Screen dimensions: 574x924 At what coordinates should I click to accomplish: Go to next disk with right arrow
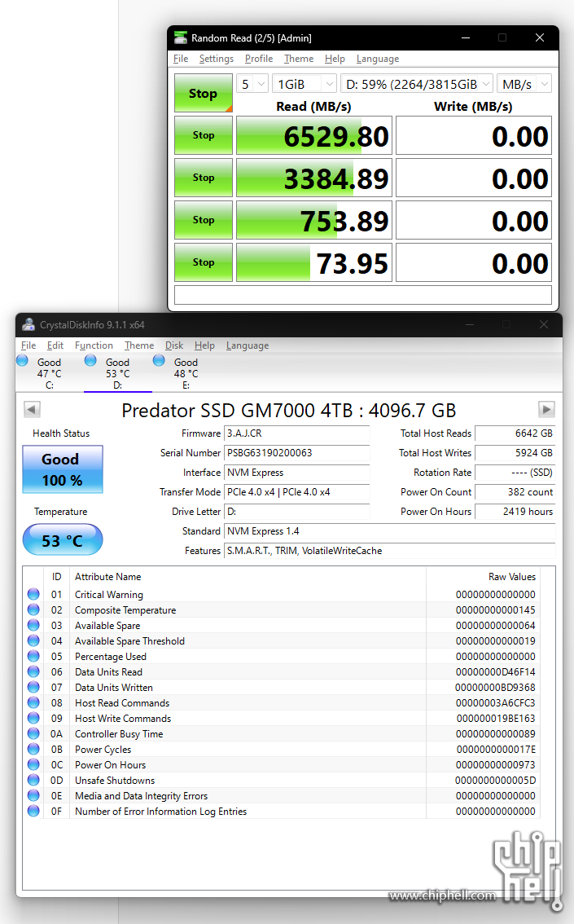546,409
